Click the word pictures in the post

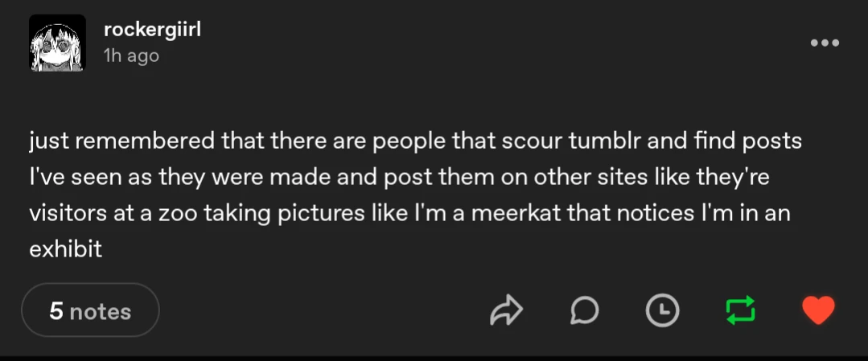click(x=319, y=215)
